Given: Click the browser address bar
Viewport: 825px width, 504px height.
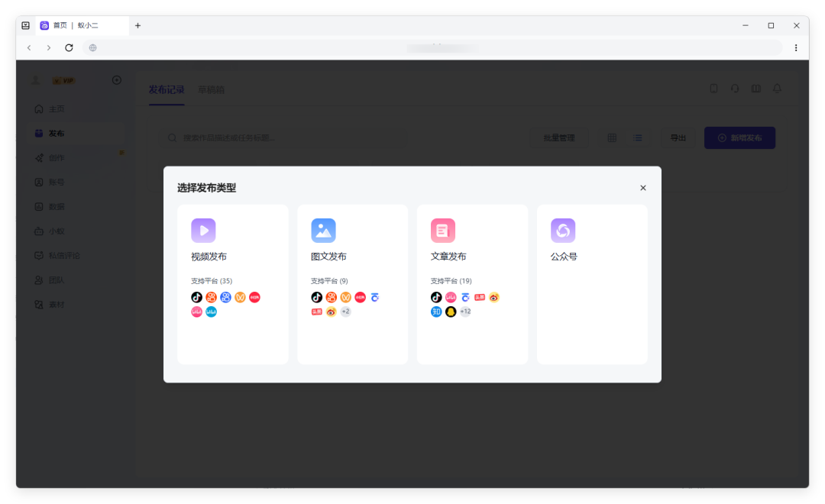Looking at the screenshot, I should (432, 48).
